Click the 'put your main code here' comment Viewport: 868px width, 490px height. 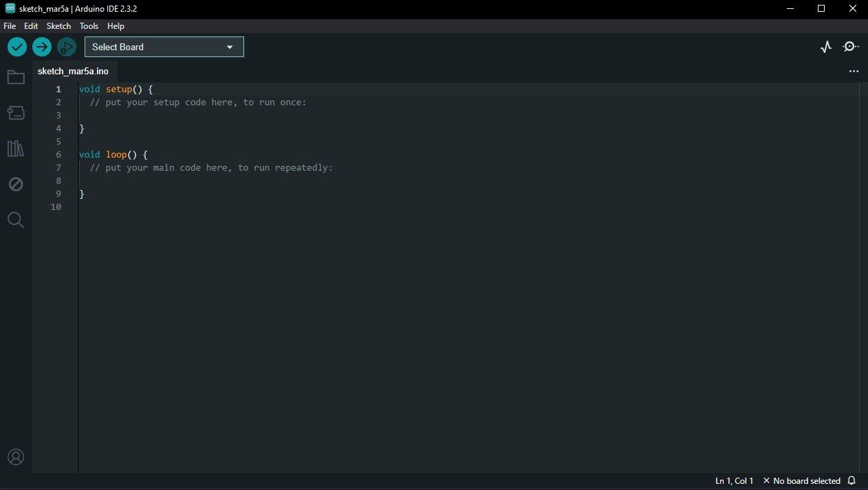[x=211, y=167]
